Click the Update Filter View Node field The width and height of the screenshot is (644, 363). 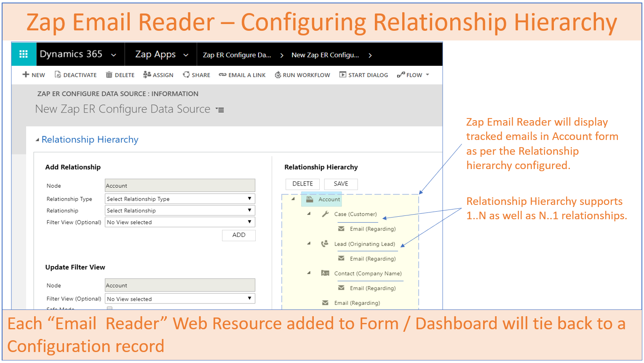[180, 285]
